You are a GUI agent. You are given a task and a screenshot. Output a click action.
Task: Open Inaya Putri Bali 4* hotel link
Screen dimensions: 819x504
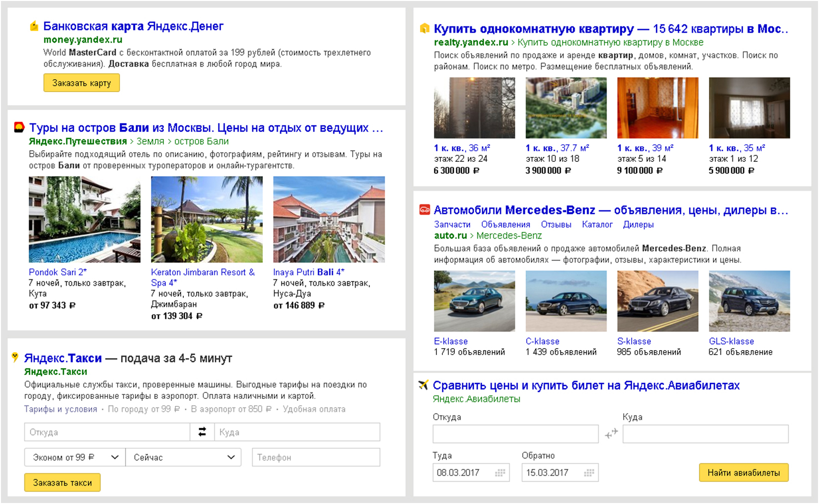308,272
